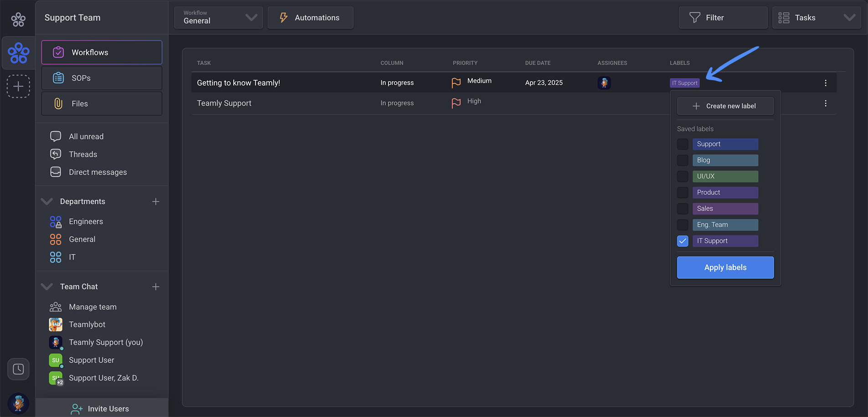
Task: Click the Threads icon
Action: [x=56, y=154]
